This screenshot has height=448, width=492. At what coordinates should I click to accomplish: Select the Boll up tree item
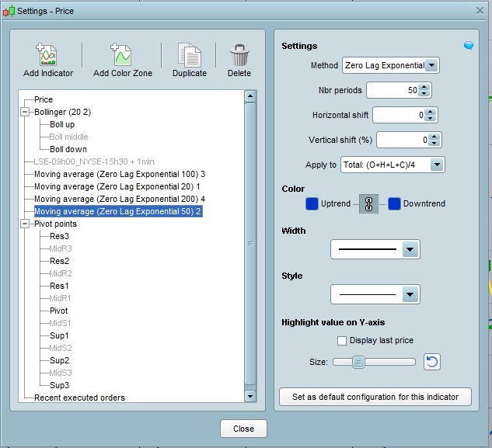tap(62, 124)
